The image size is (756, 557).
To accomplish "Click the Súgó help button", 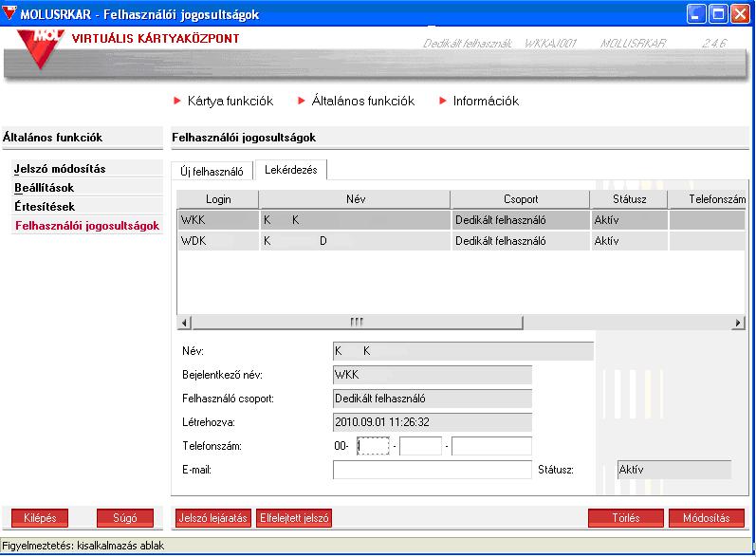I will [x=125, y=518].
